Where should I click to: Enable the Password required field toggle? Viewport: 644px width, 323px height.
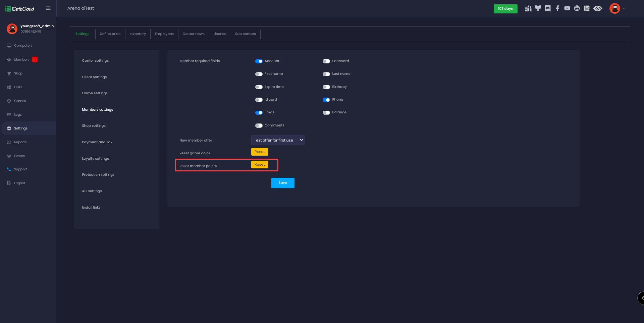point(326,61)
